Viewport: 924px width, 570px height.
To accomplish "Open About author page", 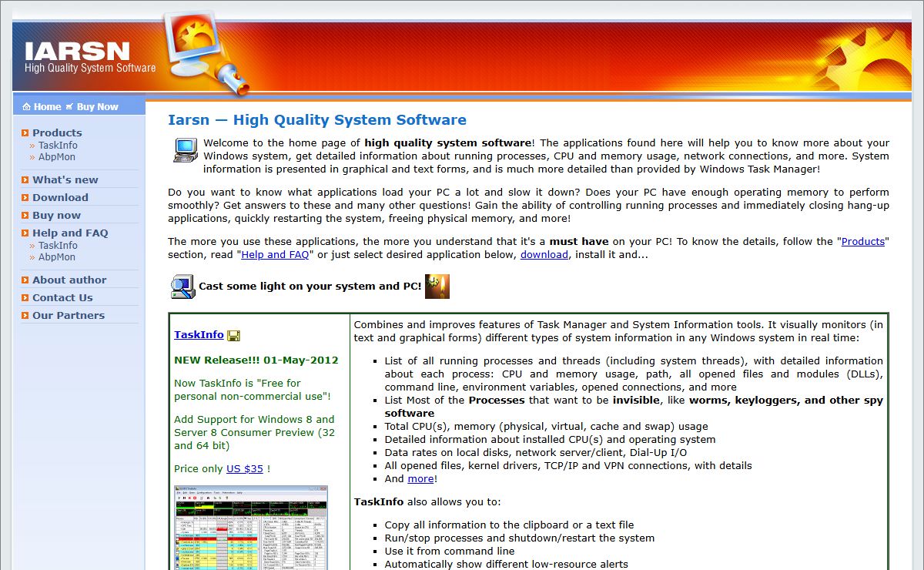I will click(x=69, y=280).
